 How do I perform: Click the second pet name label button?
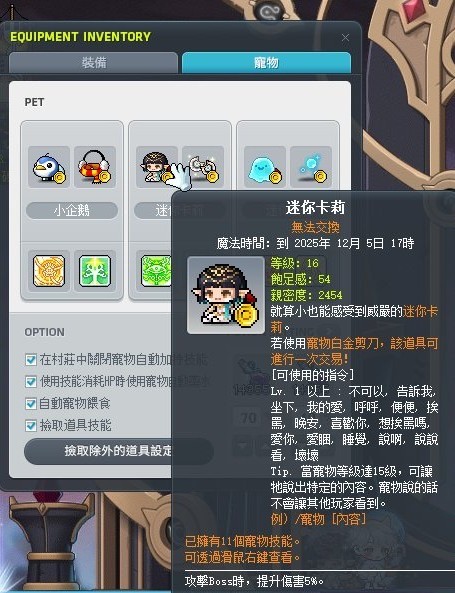(153, 210)
